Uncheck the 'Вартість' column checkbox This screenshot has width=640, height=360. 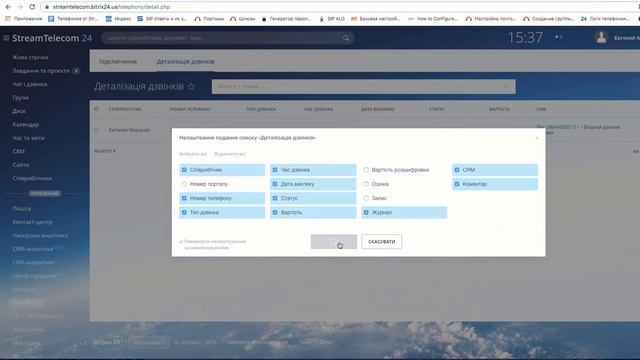[275, 213]
